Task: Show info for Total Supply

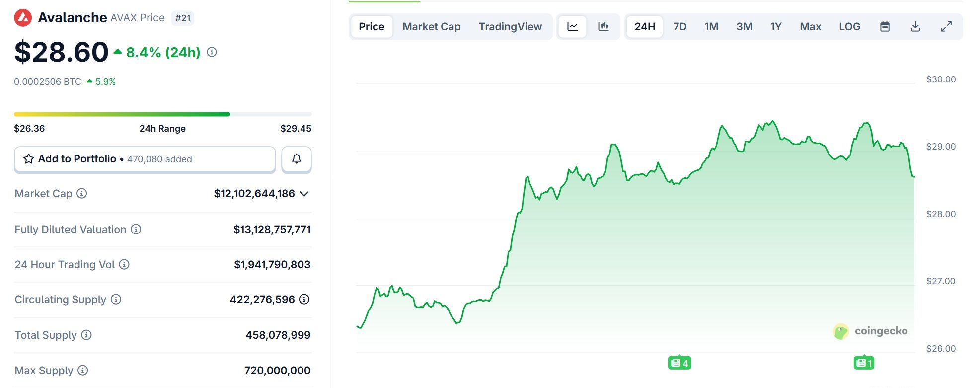Action: [86, 335]
